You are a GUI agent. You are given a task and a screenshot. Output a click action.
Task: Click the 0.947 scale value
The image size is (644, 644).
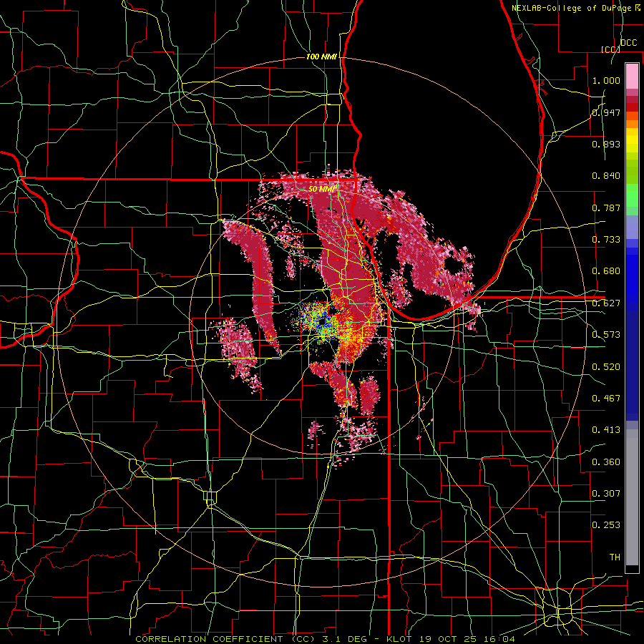(x=606, y=112)
